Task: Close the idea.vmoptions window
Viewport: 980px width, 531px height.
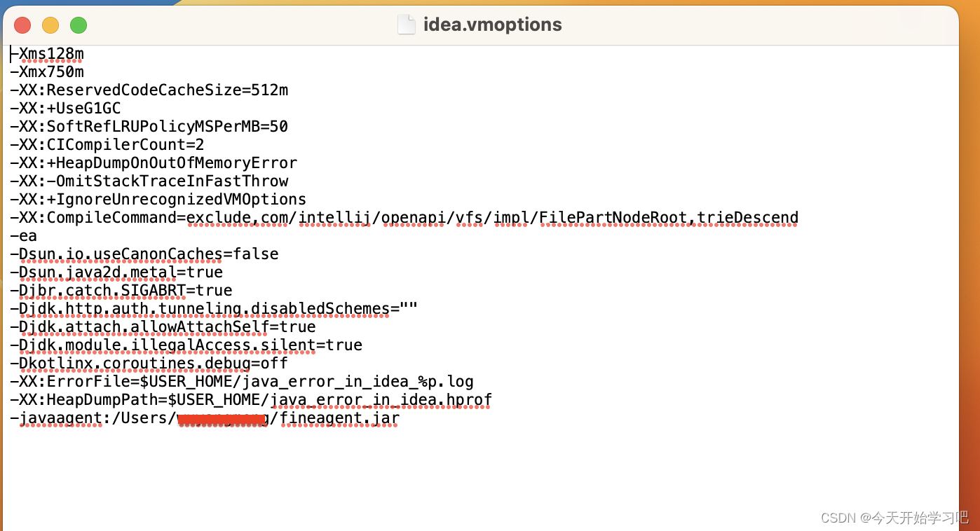Action: tap(22, 25)
